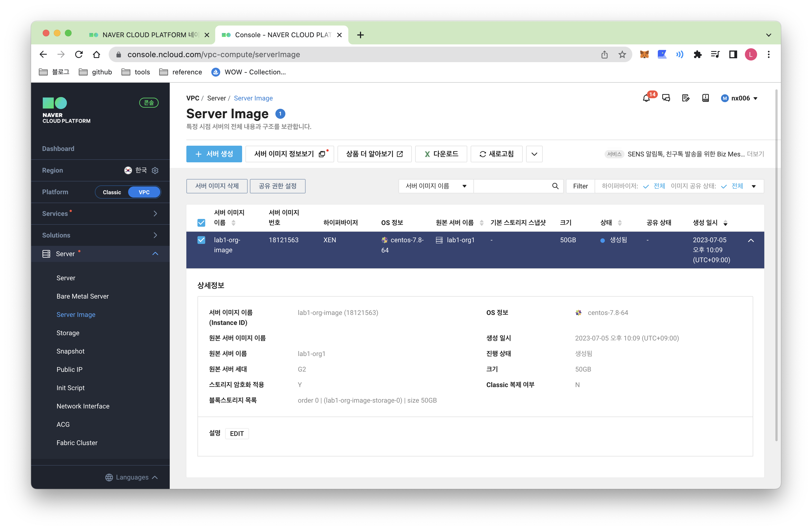Click the EDIT description button
Image resolution: width=812 pixels, height=530 pixels.
237,433
